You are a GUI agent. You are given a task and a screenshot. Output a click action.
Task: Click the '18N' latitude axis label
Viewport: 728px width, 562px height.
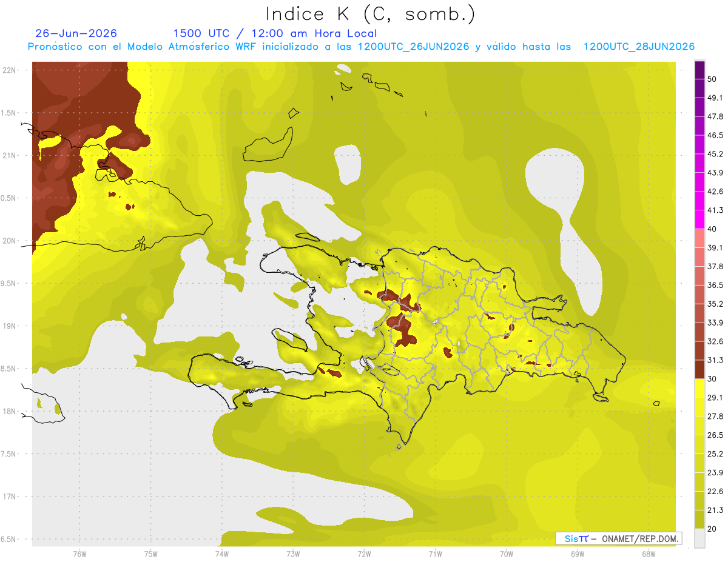coord(10,411)
